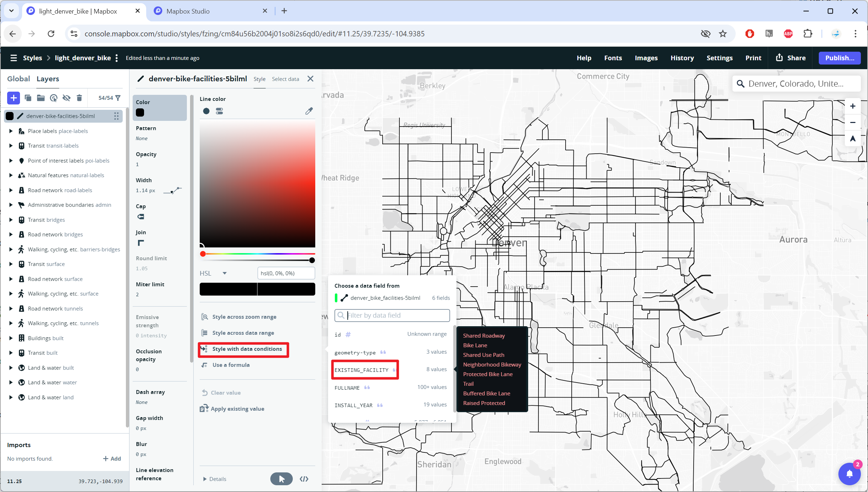Reset map bearing with compass arrow
Image resolution: width=868 pixels, height=492 pixels.
click(x=853, y=138)
